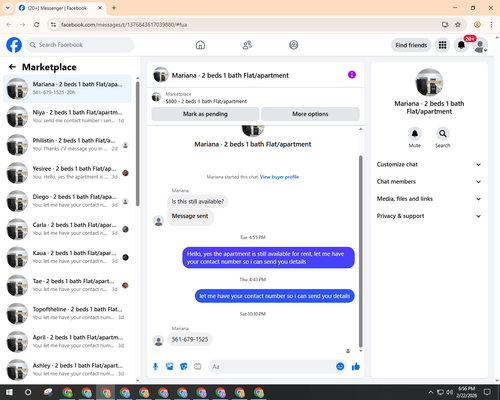Open the volume control in system tray
The image size is (500, 400).
click(449, 392)
